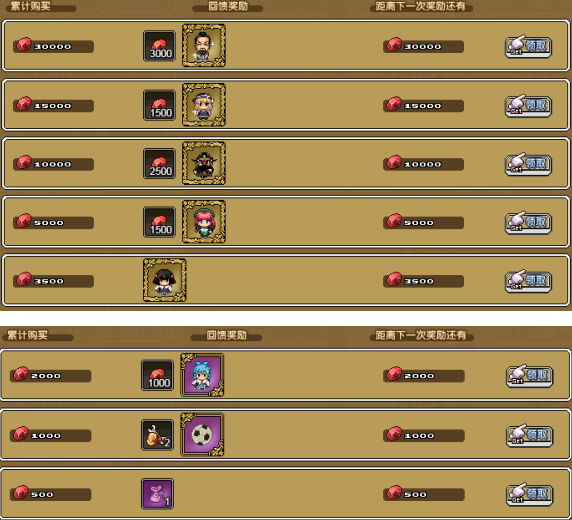
Task: Select the dark hat creature portrait
Action: [204, 163]
